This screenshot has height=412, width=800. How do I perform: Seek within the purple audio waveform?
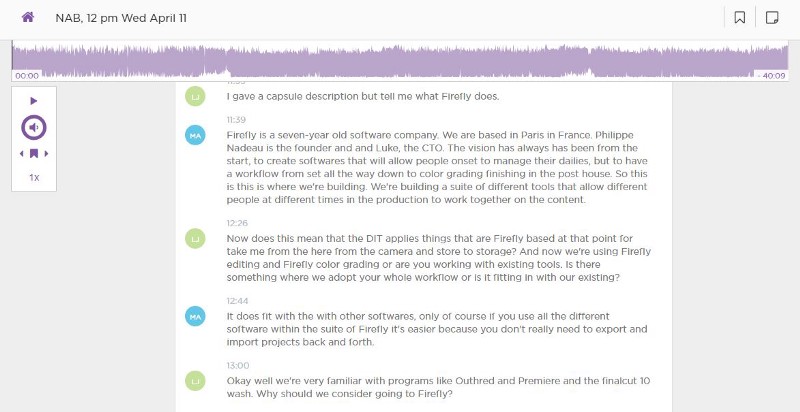(x=400, y=62)
